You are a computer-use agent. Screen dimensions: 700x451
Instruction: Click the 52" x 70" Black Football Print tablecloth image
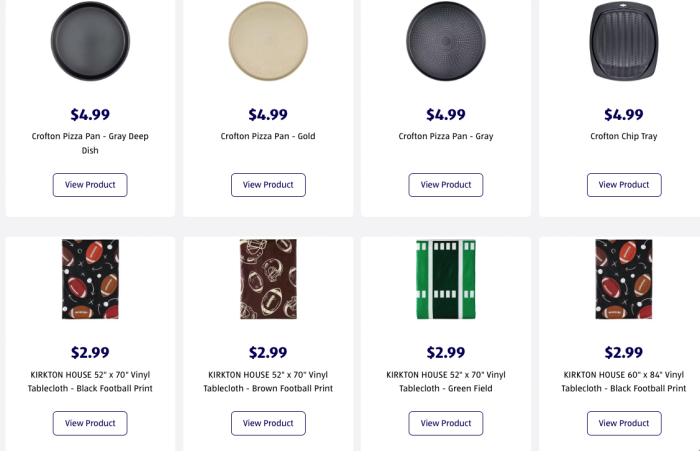point(90,279)
